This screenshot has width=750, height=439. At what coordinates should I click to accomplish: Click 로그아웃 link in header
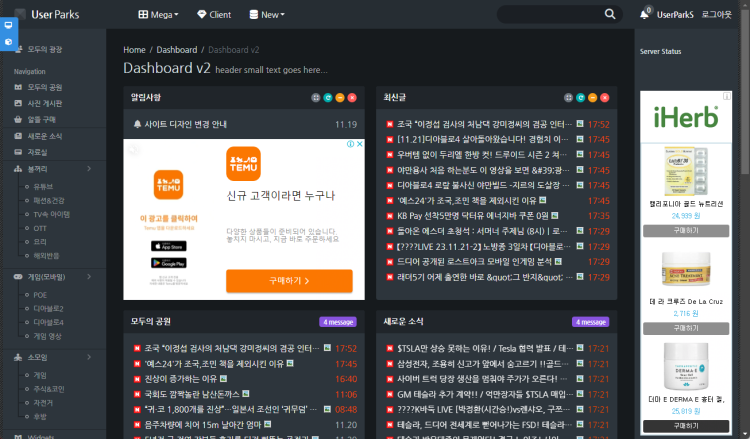click(x=716, y=15)
